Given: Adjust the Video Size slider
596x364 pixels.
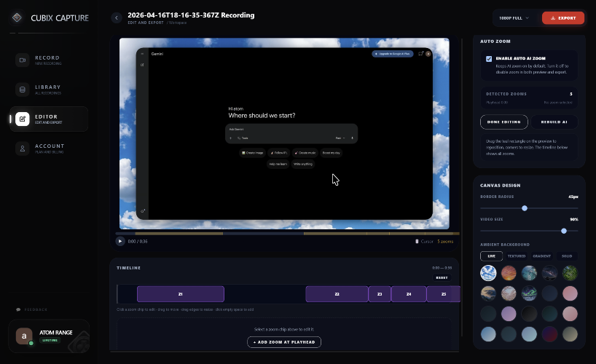Looking at the screenshot, I should click(529, 231).
